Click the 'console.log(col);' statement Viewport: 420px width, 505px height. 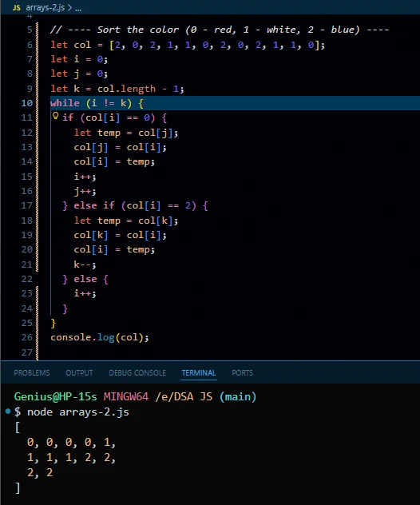point(100,337)
